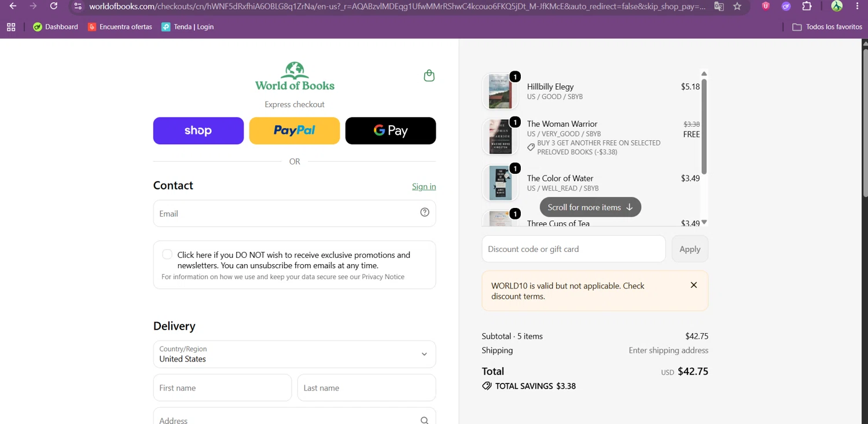Open Todos los favoritos folder
Image resolution: width=868 pixels, height=424 pixels.
click(x=827, y=27)
